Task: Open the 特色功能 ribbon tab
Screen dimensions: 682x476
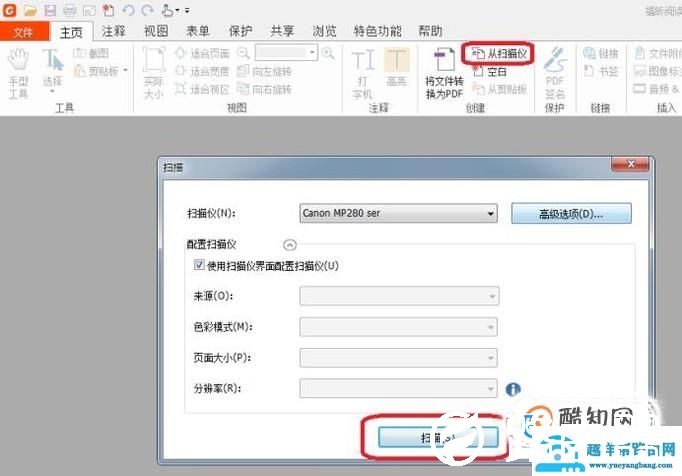Action: tap(378, 31)
